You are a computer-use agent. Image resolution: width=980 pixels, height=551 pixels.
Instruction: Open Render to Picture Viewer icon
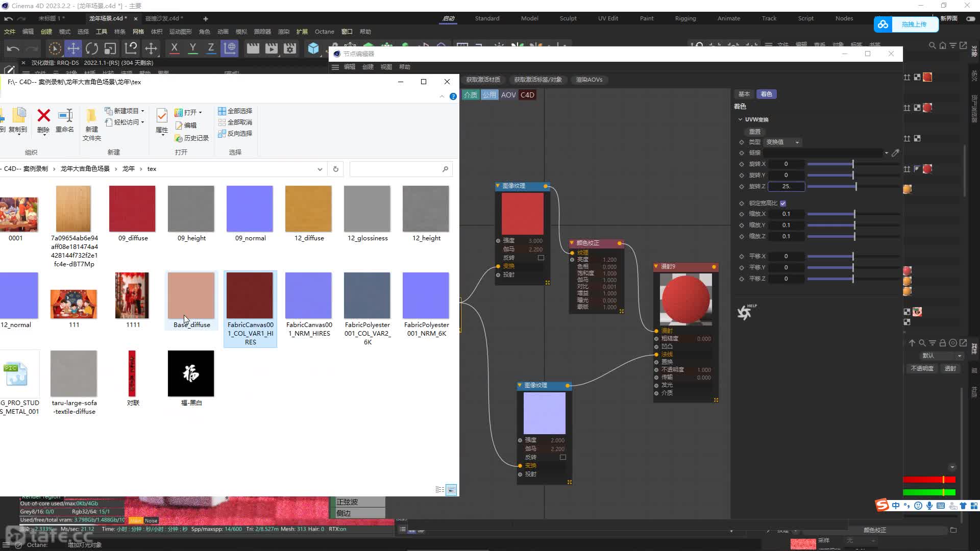[271, 48]
